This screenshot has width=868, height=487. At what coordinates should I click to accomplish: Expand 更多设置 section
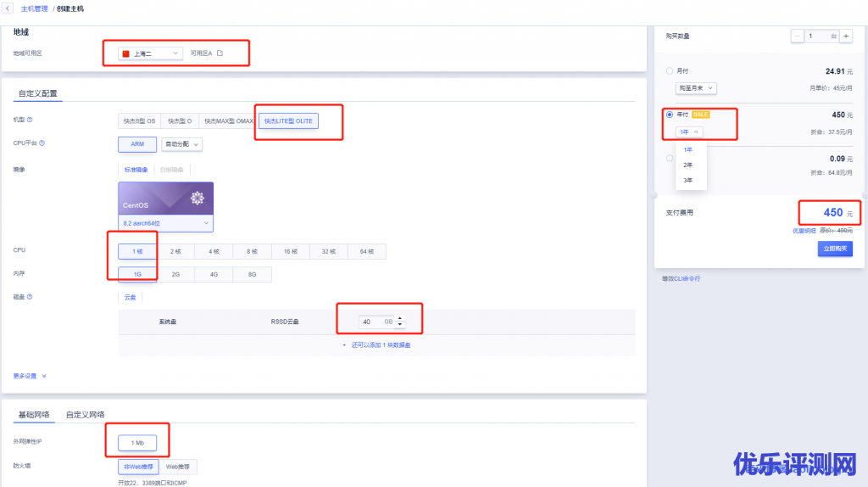30,376
